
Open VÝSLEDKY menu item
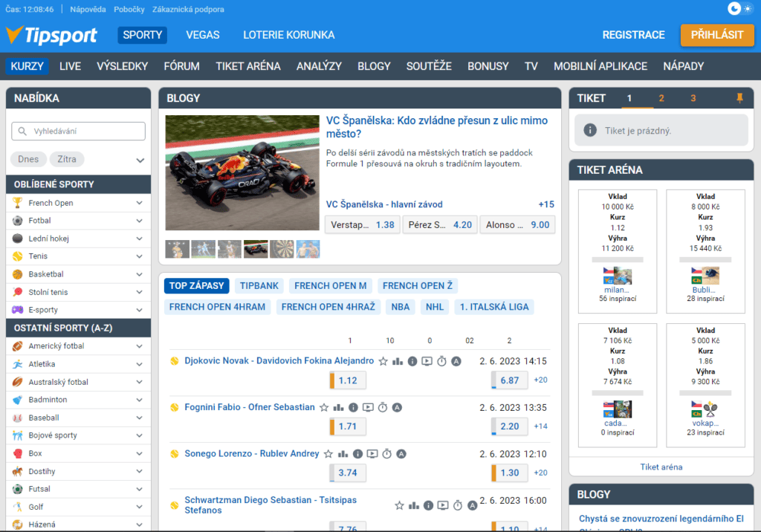[123, 67]
